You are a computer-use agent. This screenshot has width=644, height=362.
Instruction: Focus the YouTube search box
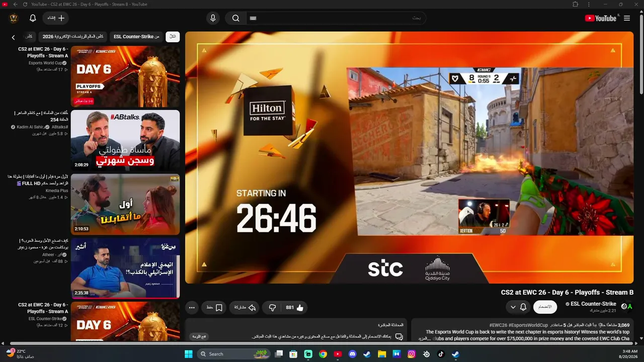point(336,18)
